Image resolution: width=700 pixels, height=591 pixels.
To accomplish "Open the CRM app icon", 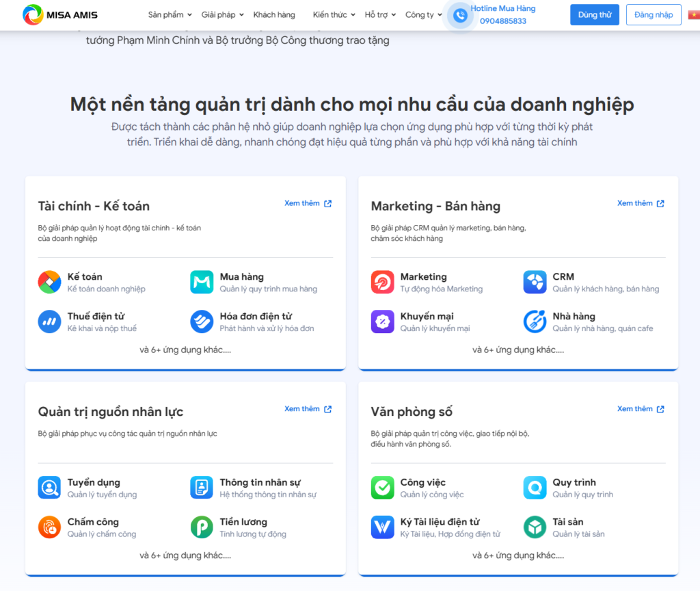I will (x=535, y=282).
